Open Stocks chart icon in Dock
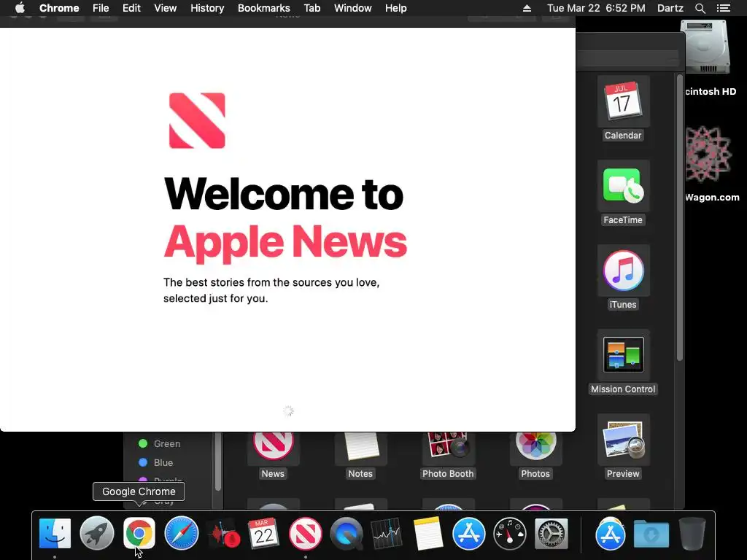 pos(387,533)
